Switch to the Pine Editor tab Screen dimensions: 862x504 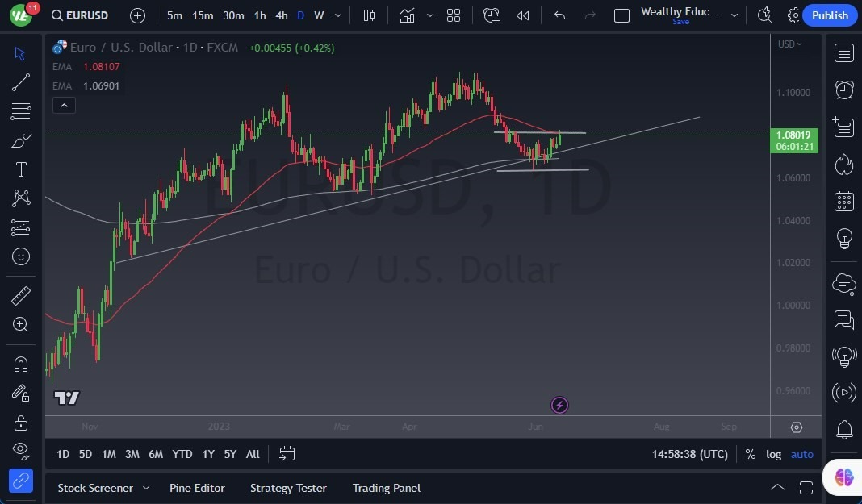pos(197,488)
